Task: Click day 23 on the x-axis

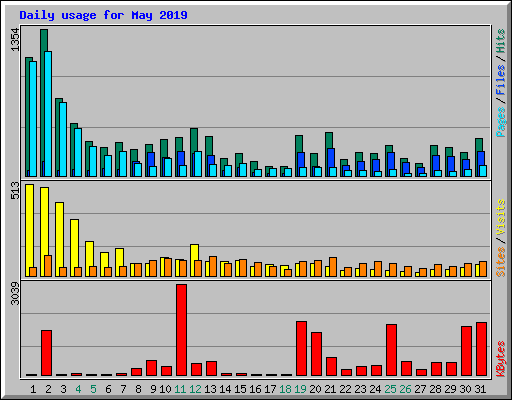Action: [x=360, y=389]
